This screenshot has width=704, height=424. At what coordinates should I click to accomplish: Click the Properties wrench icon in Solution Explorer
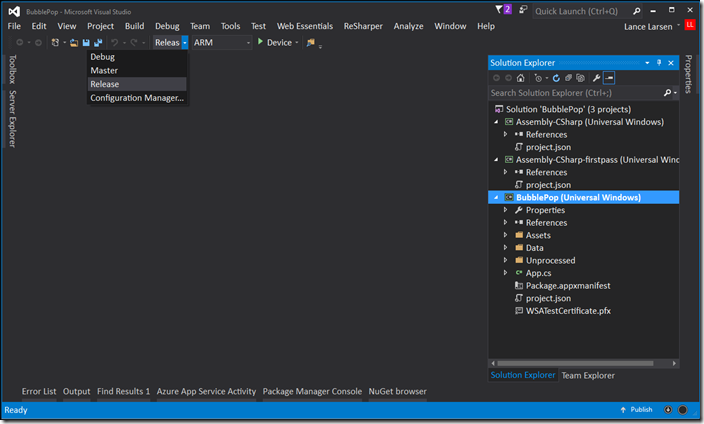click(x=597, y=78)
